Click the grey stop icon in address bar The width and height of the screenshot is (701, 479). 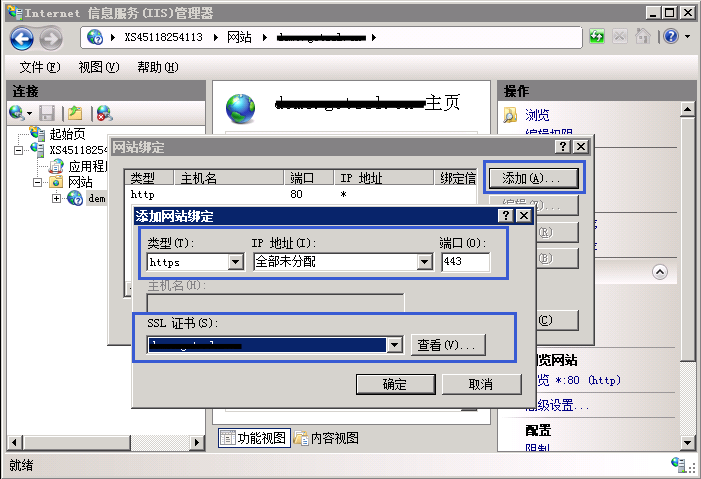pos(620,36)
